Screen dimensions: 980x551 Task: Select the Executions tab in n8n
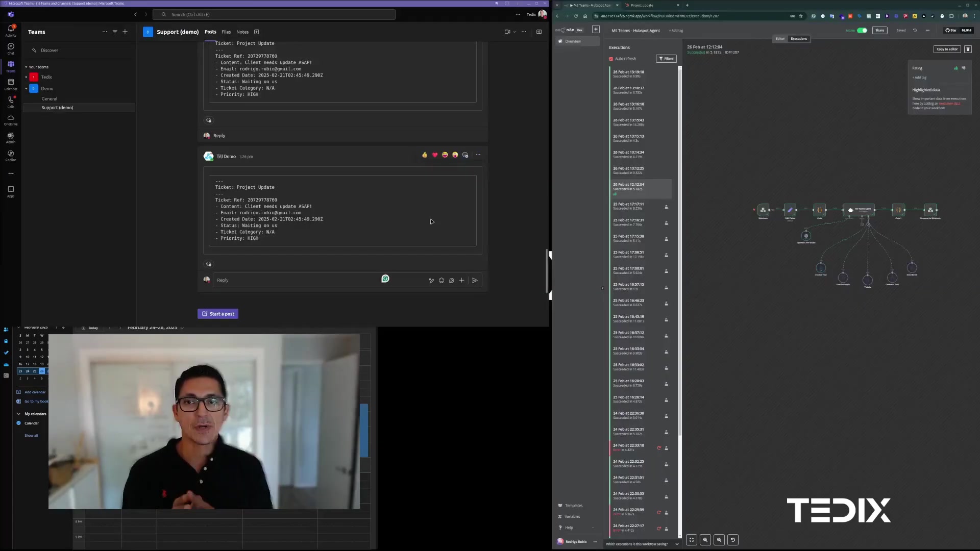point(799,39)
